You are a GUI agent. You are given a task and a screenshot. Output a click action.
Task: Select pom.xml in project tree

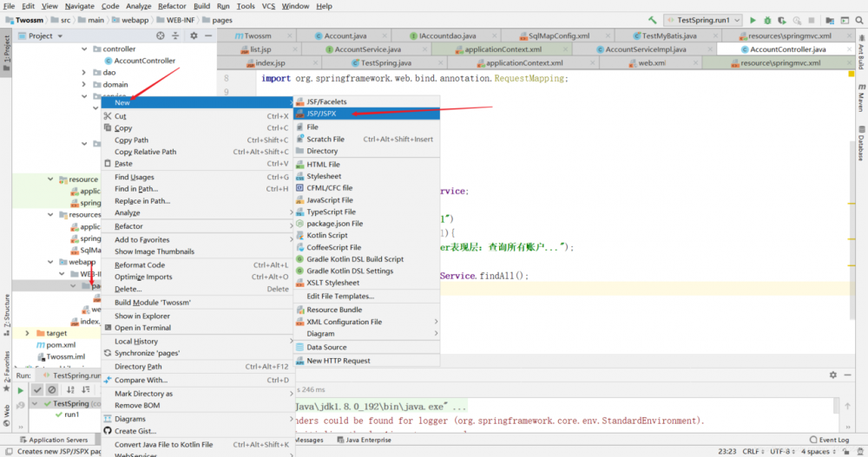pos(62,344)
